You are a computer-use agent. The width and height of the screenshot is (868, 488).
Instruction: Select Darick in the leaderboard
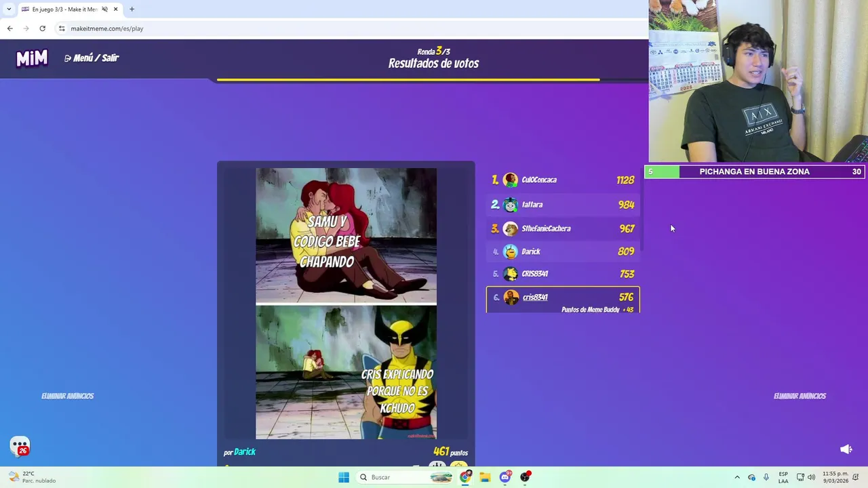point(563,251)
